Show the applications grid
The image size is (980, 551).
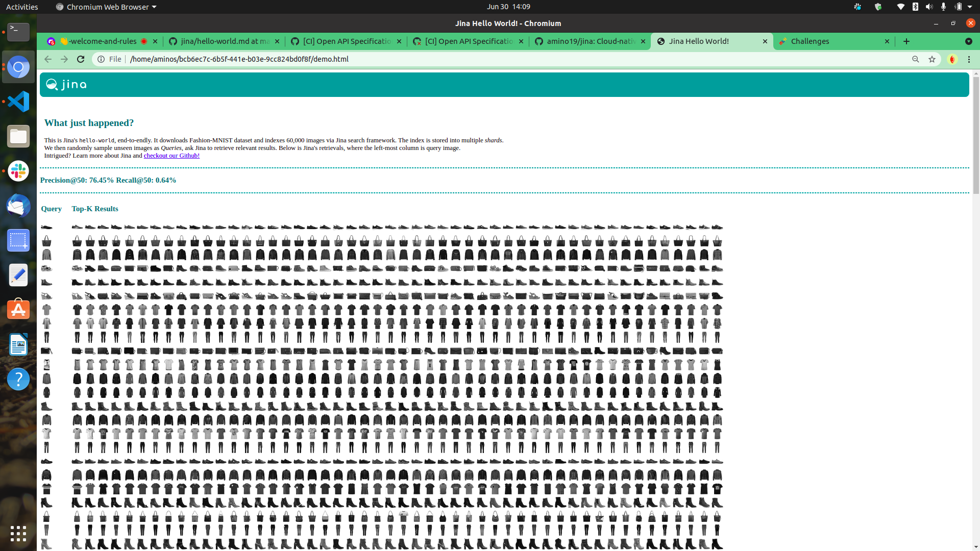[x=18, y=533]
